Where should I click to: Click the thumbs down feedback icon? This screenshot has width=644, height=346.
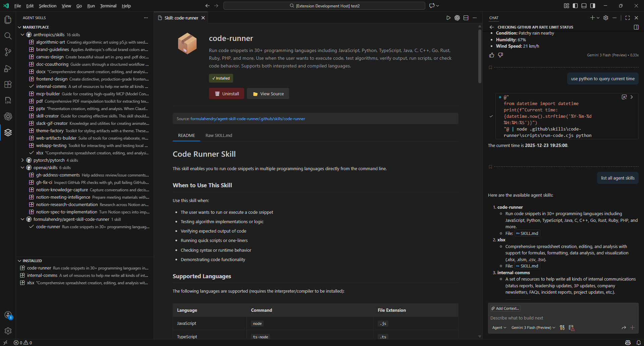500,55
